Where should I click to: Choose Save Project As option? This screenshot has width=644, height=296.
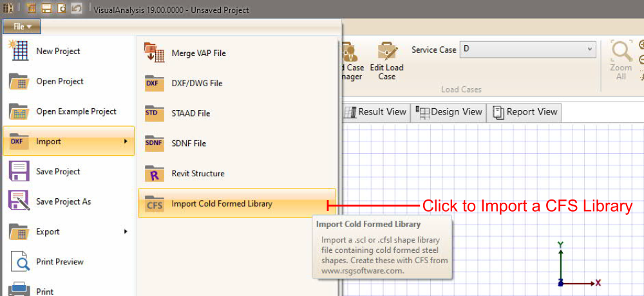(x=69, y=201)
